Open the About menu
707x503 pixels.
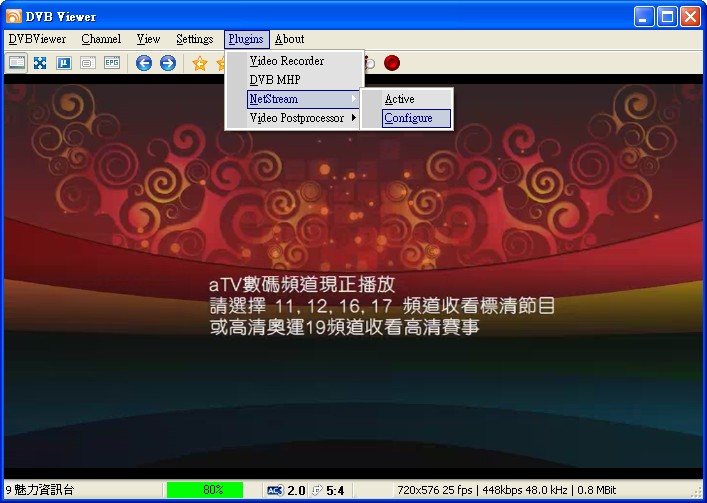pos(289,39)
